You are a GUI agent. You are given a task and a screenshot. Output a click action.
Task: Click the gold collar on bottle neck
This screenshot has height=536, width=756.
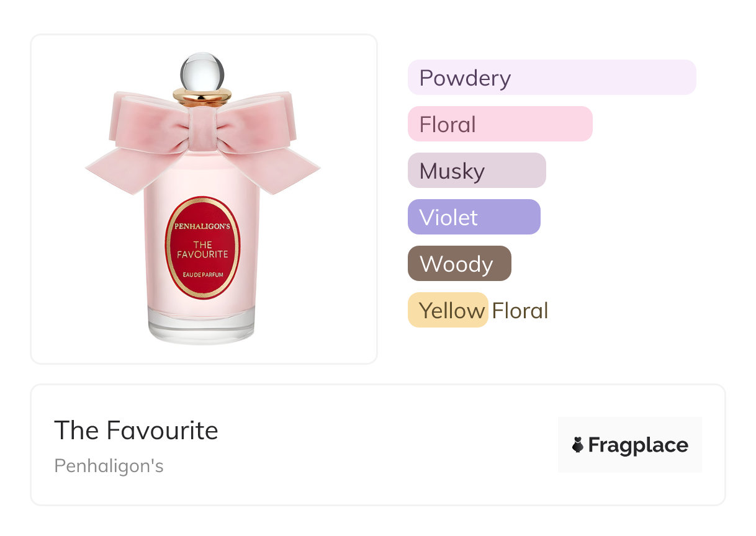pyautogui.click(x=202, y=96)
